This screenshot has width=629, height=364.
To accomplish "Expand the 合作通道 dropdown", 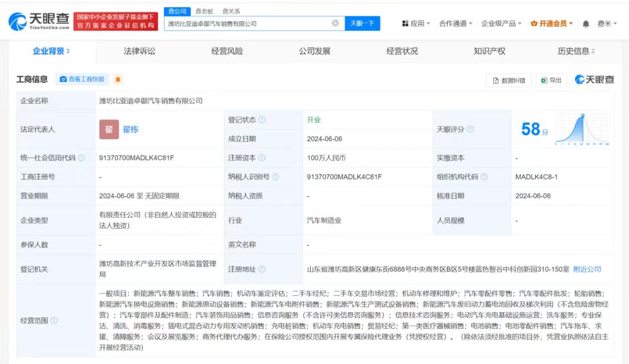I will [456, 24].
